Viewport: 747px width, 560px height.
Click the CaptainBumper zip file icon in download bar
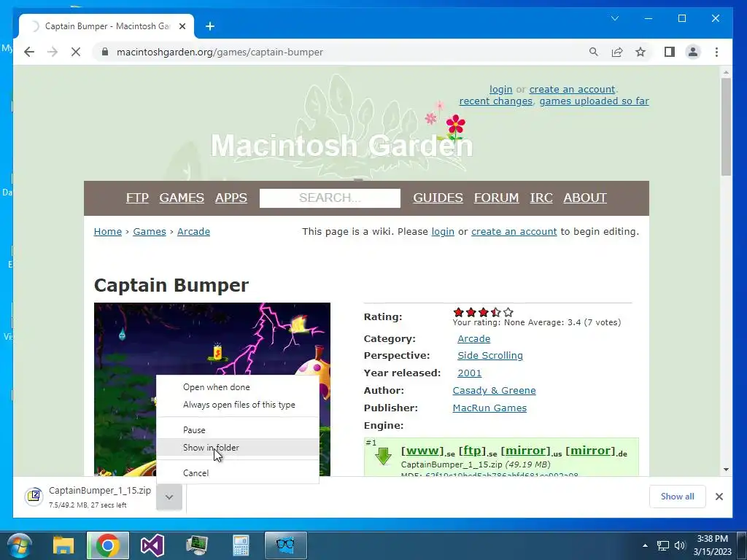coord(34,496)
